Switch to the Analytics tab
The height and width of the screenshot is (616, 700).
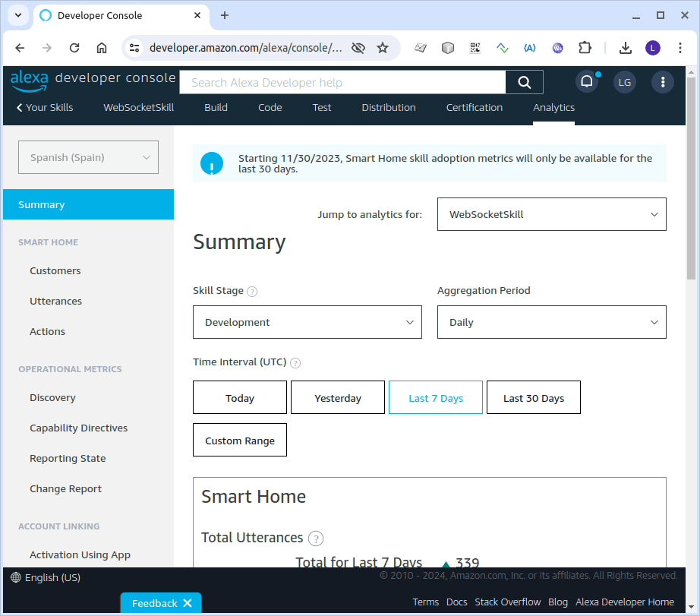[x=553, y=108]
